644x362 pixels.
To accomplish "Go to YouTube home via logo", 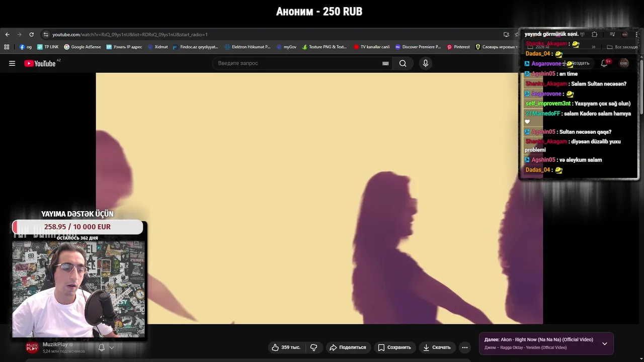I will click(x=40, y=63).
